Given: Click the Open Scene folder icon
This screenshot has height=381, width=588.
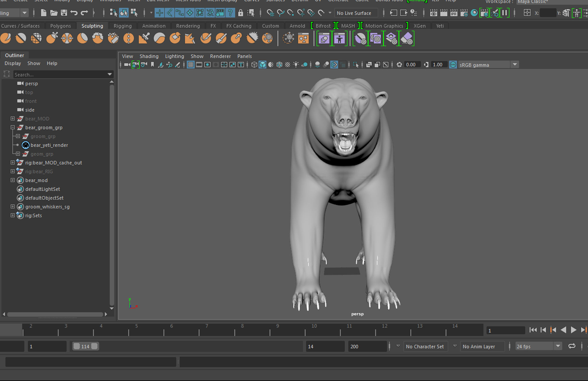Looking at the screenshot, I should click(x=54, y=13).
